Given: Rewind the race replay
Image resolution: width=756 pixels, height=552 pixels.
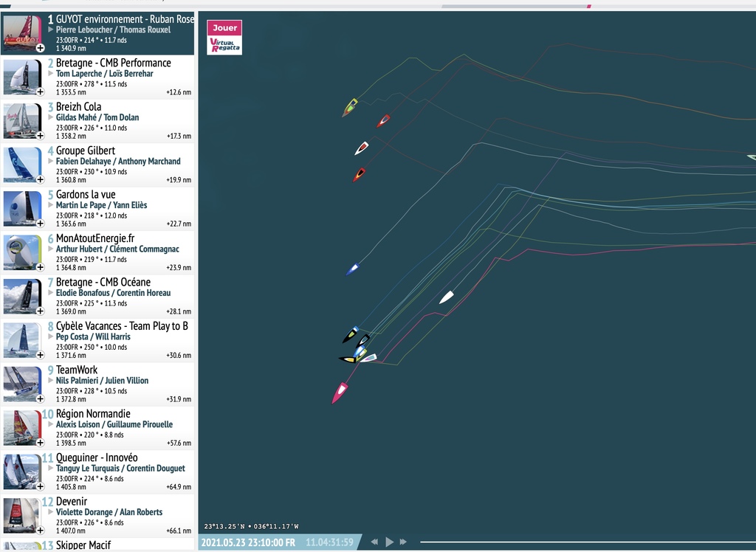Looking at the screenshot, I should tap(374, 542).
